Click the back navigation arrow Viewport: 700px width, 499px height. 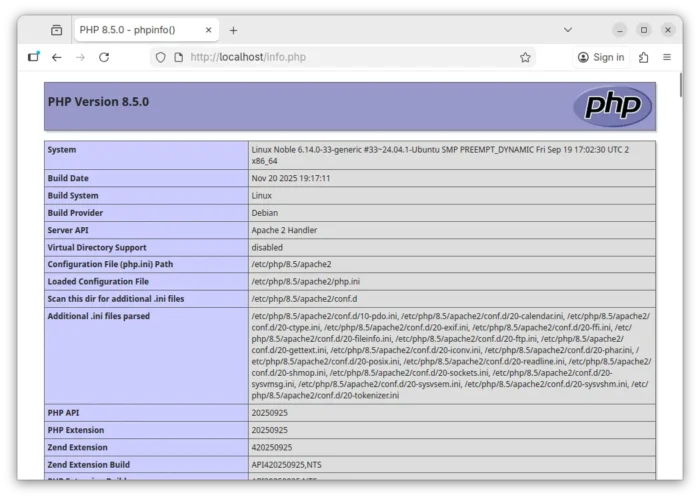pyautogui.click(x=57, y=58)
